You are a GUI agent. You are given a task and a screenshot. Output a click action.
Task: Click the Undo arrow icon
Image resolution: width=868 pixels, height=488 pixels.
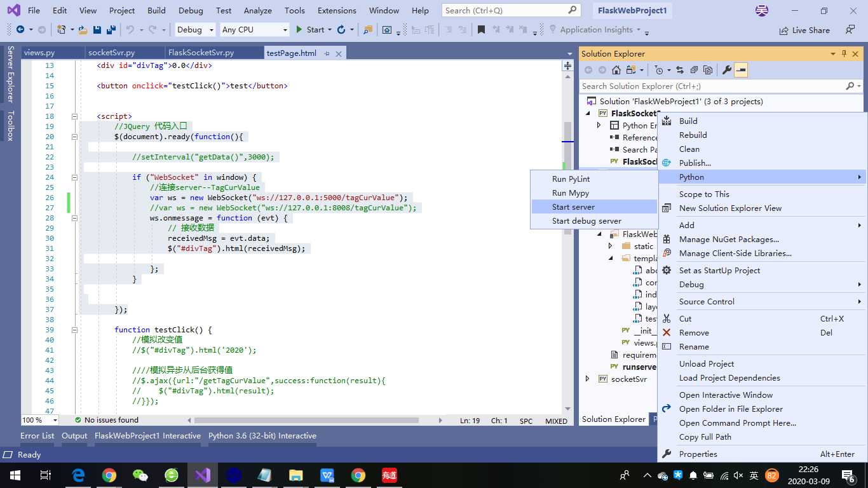130,30
